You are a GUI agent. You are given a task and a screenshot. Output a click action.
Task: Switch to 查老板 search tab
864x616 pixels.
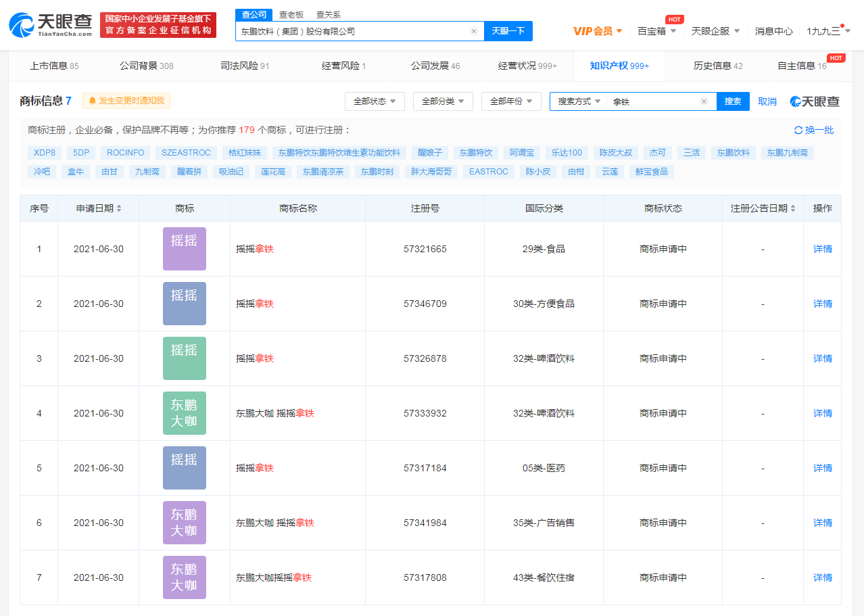291,14
